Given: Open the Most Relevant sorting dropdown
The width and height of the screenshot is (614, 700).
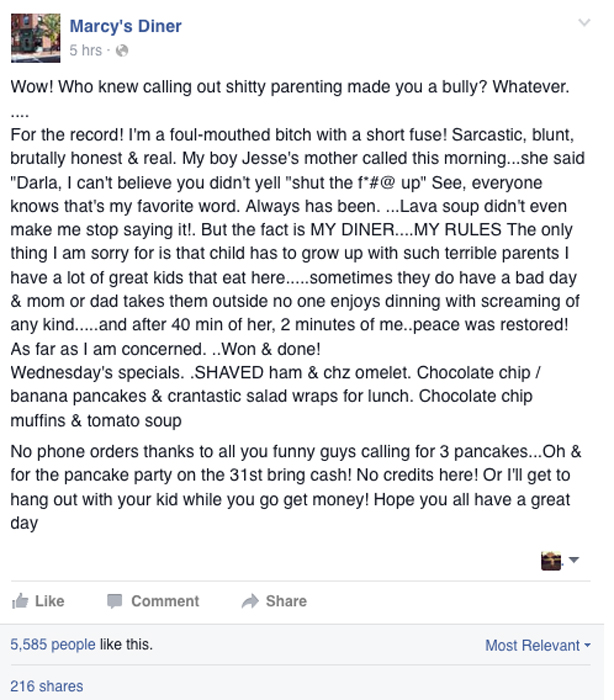Looking at the screenshot, I should [x=538, y=645].
